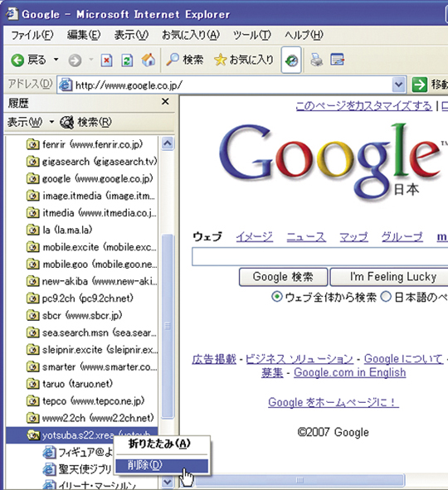
Task: Click the Print icon
Action: coord(317,60)
